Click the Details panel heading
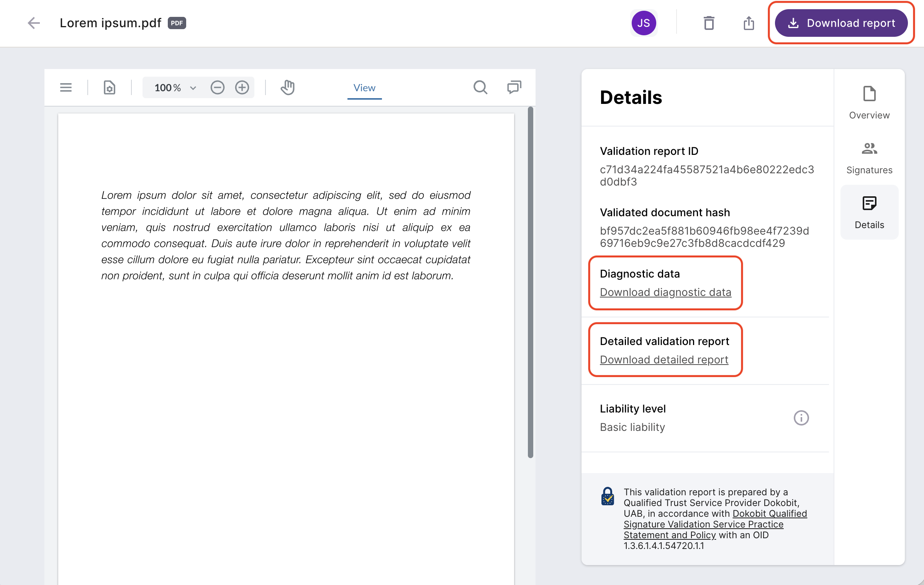 [x=631, y=98]
